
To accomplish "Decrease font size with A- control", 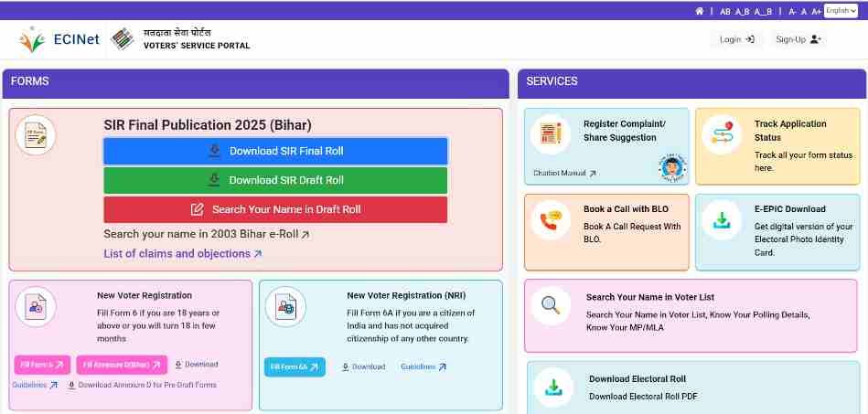I will [x=791, y=11].
